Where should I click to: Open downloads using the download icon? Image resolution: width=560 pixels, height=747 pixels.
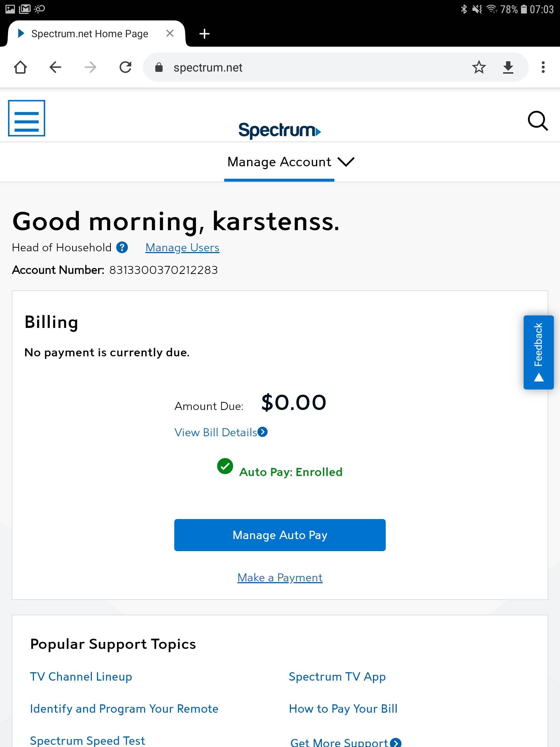coord(508,67)
